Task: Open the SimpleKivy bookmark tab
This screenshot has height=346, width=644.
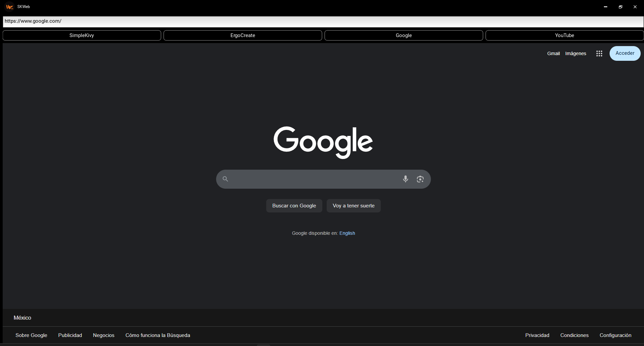Action: (82, 35)
